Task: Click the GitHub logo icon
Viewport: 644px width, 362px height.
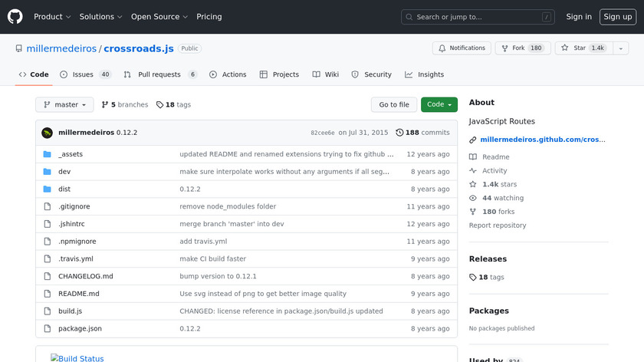Action: (x=15, y=17)
